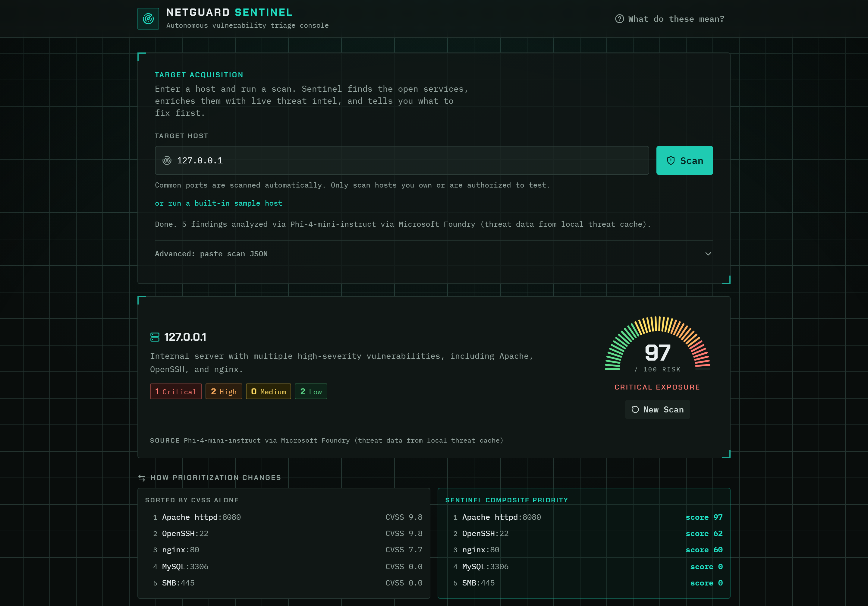868x606 pixels.
Task: Click 'CVSS 7.7' value for nginx
Action: point(404,550)
